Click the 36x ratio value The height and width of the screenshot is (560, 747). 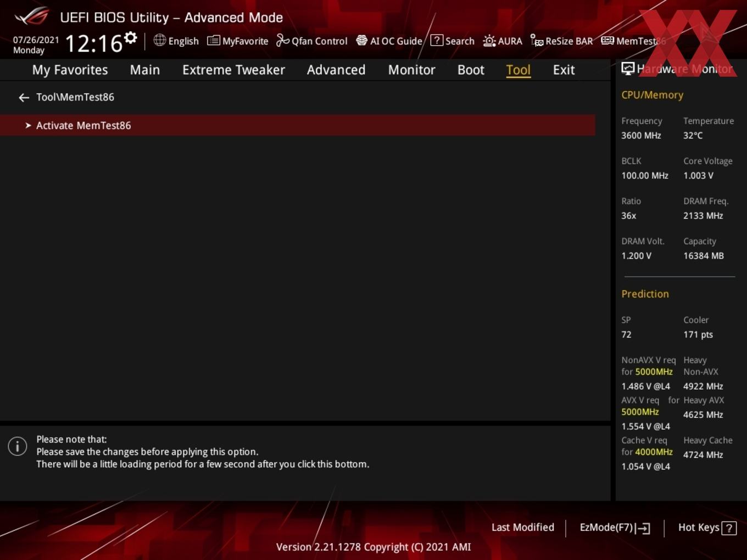(x=628, y=216)
